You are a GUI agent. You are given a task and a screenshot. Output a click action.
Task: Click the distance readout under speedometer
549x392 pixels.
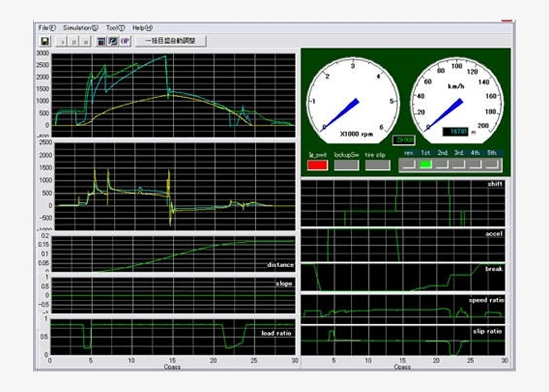point(455,132)
